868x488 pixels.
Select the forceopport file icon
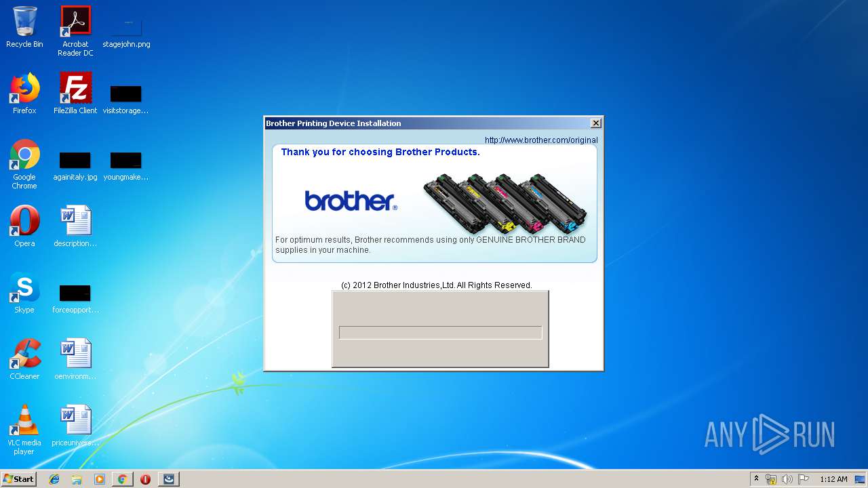click(x=75, y=298)
